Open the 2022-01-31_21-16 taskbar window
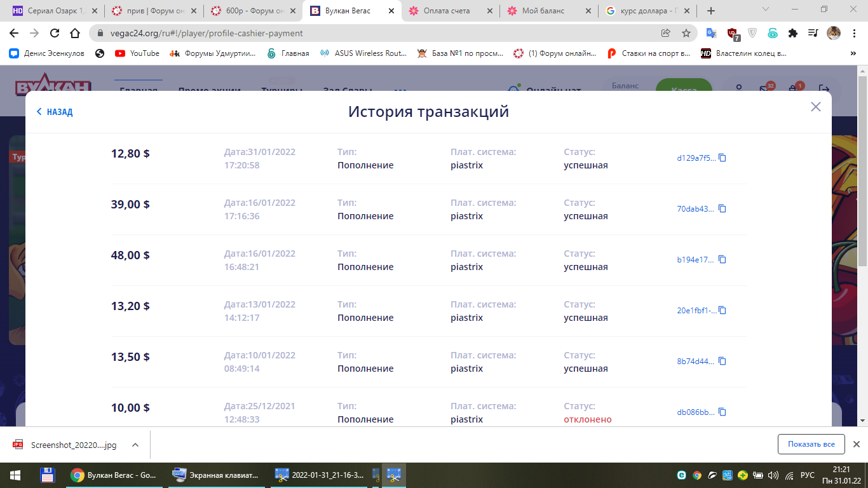868x488 pixels. (320, 475)
